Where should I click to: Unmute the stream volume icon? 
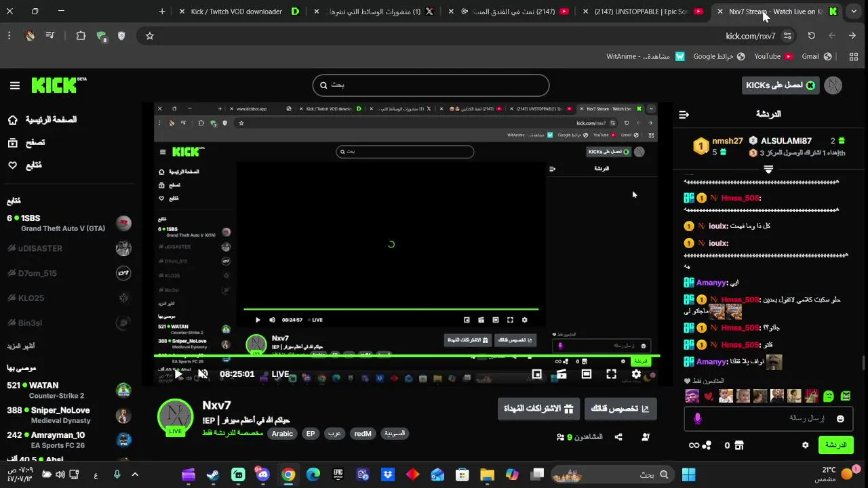(x=203, y=374)
